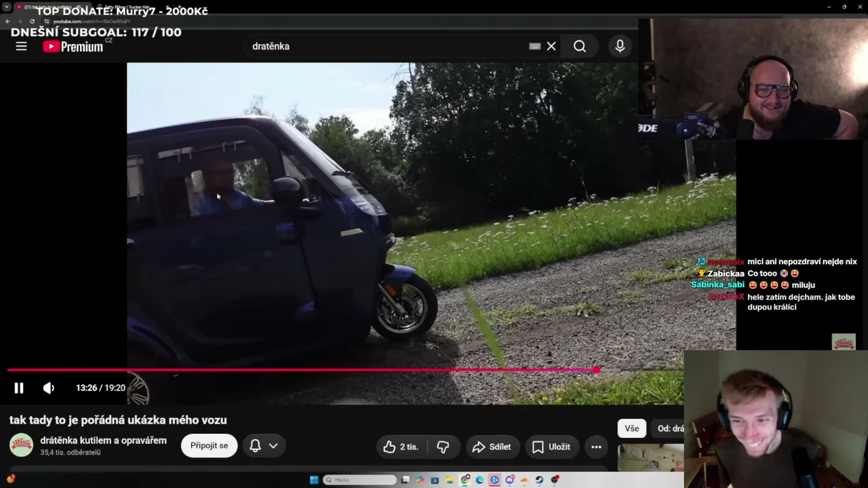868x488 pixels.
Task: Start voice search with microphone icon
Action: coord(620,46)
